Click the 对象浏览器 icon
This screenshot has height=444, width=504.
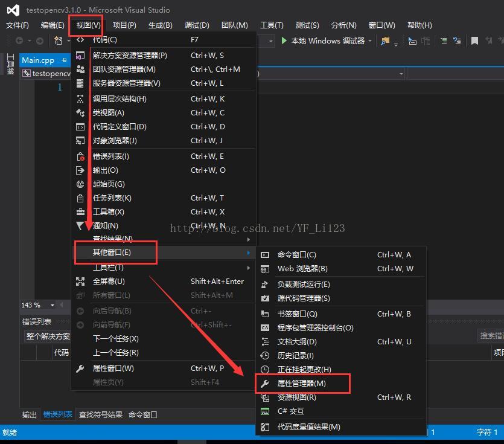point(80,141)
